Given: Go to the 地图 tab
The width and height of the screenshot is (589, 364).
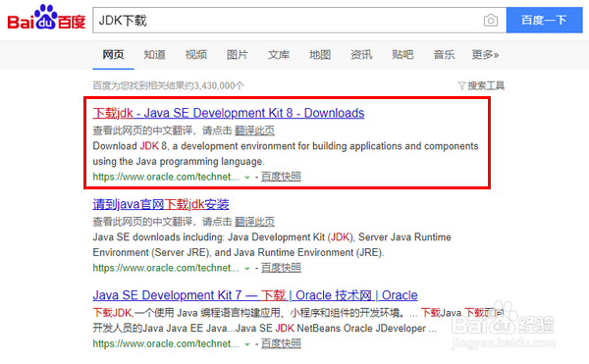Looking at the screenshot, I should coord(320,55).
